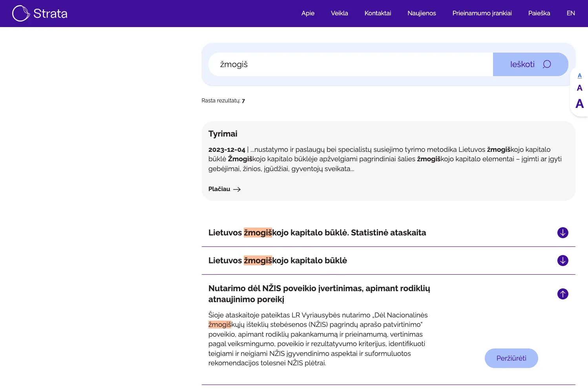
Task: Open the Apie menu item
Action: [x=308, y=13]
